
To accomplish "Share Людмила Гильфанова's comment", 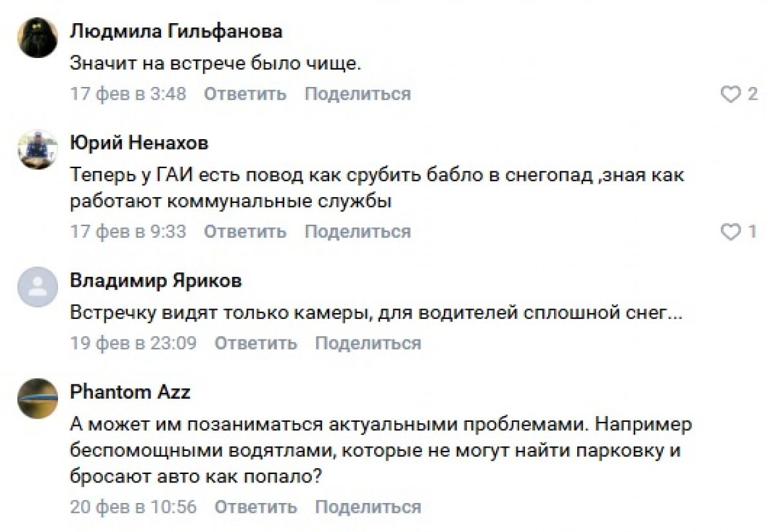I will pyautogui.click(x=358, y=94).
